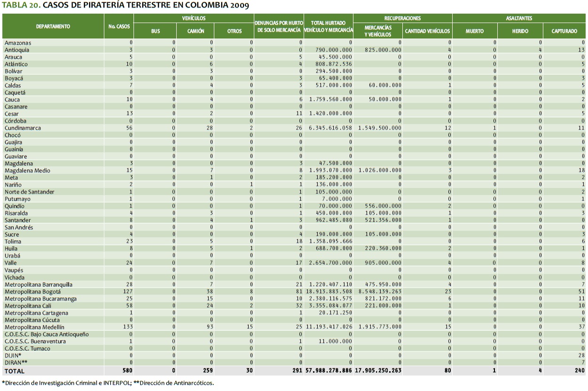This screenshot has width=588, height=391.
Task: Click the DEPARTAMENTO column header
Action: [53, 26]
